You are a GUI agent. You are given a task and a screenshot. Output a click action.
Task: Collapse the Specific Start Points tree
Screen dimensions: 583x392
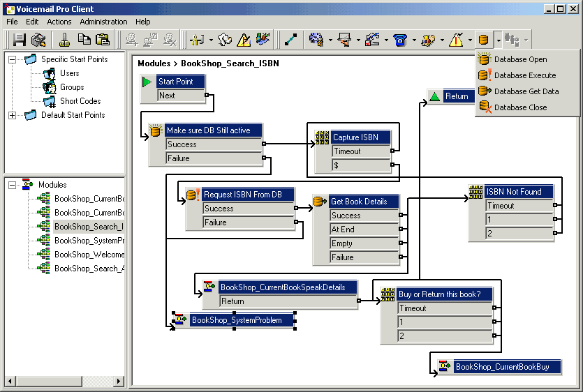tap(13, 59)
